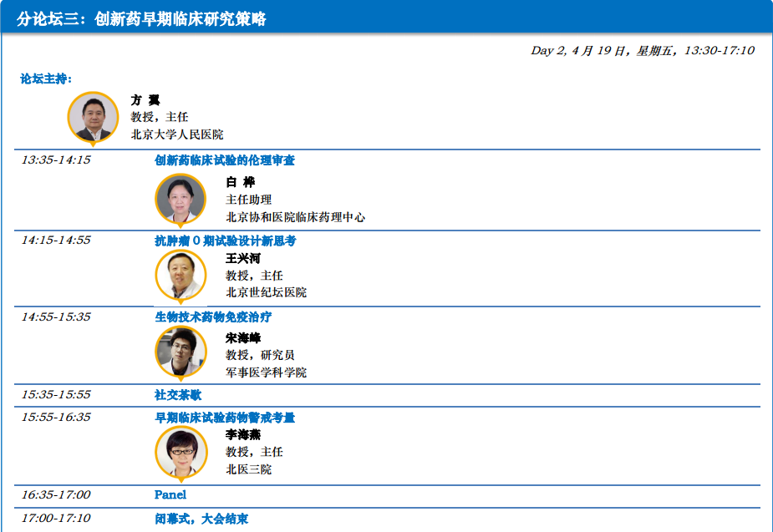Click the time slot 15:35-15:55
The height and width of the screenshot is (532, 773).
tap(56, 394)
